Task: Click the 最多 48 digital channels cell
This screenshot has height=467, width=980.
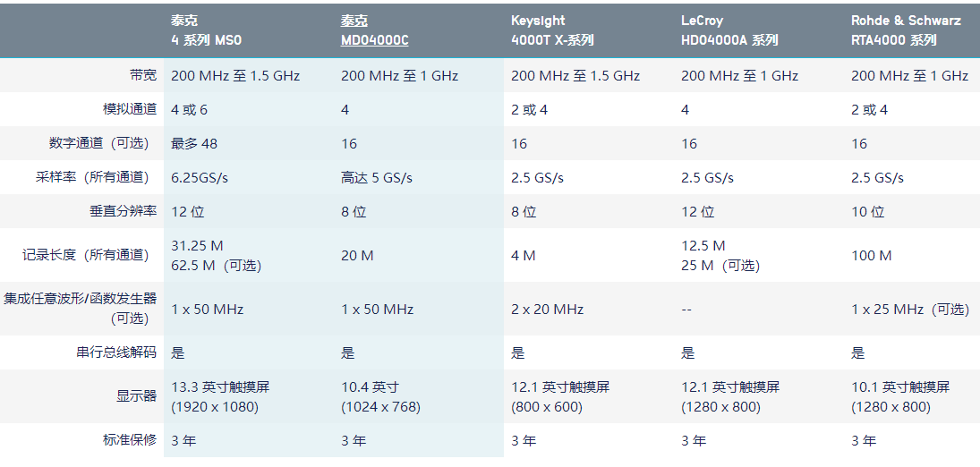Action: (x=194, y=143)
